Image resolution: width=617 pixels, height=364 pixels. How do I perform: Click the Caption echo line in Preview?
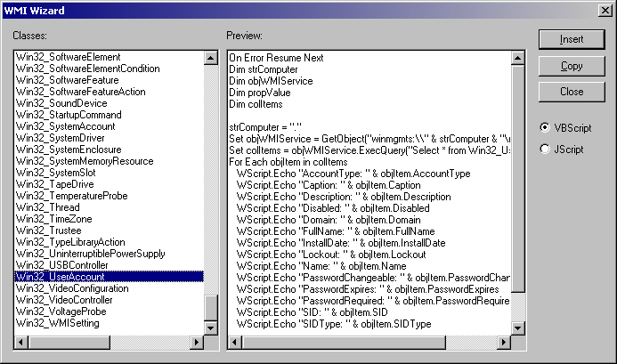click(329, 185)
